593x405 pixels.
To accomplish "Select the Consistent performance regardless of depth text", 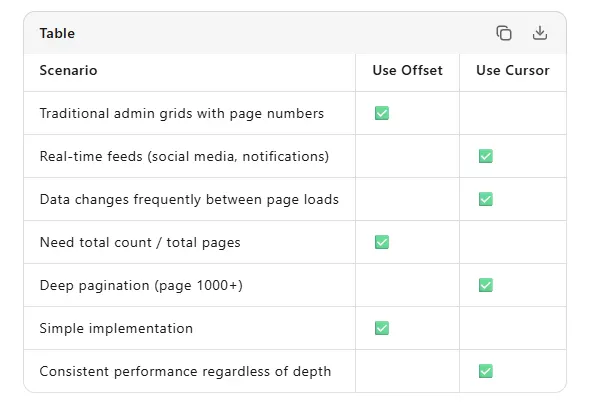I will pos(185,371).
